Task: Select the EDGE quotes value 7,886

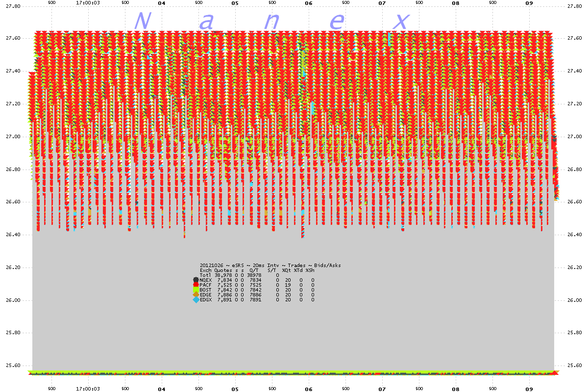Action: [x=224, y=295]
